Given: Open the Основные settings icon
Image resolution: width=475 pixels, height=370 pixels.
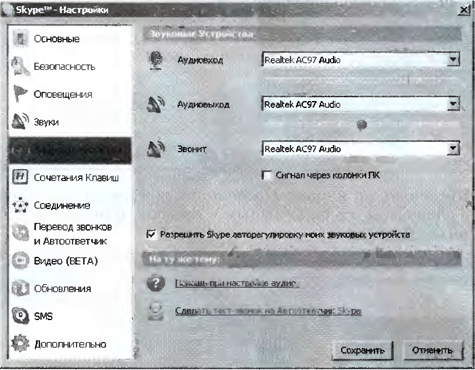Looking at the screenshot, I should [20, 39].
